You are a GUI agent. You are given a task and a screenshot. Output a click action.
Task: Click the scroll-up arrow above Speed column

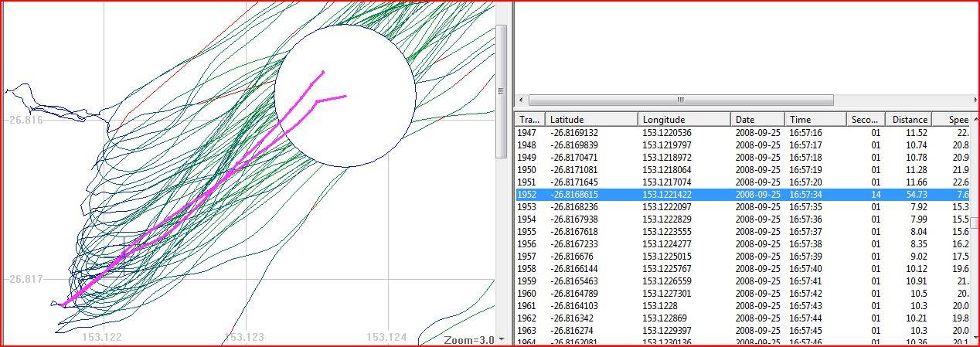pyautogui.click(x=973, y=119)
